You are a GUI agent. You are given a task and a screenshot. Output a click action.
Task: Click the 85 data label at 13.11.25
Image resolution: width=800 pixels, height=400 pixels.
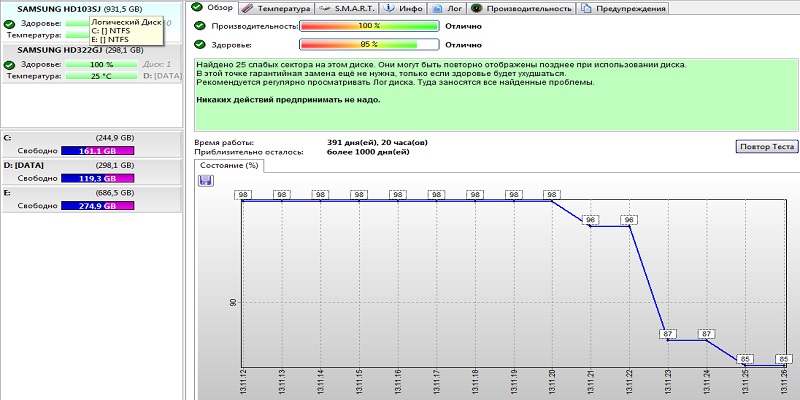pyautogui.click(x=745, y=359)
